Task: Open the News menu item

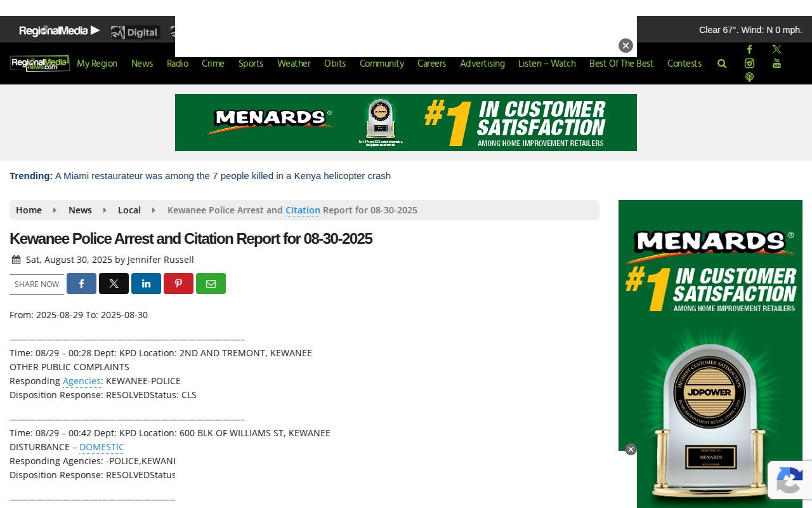Action: (142, 63)
